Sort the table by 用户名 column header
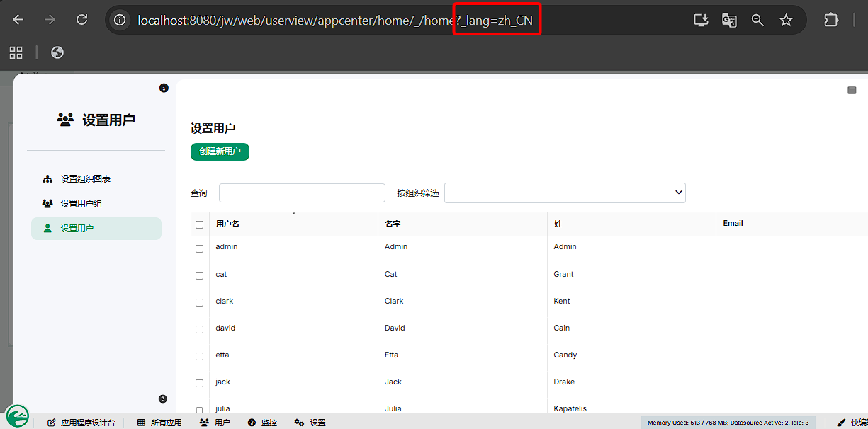 click(227, 224)
